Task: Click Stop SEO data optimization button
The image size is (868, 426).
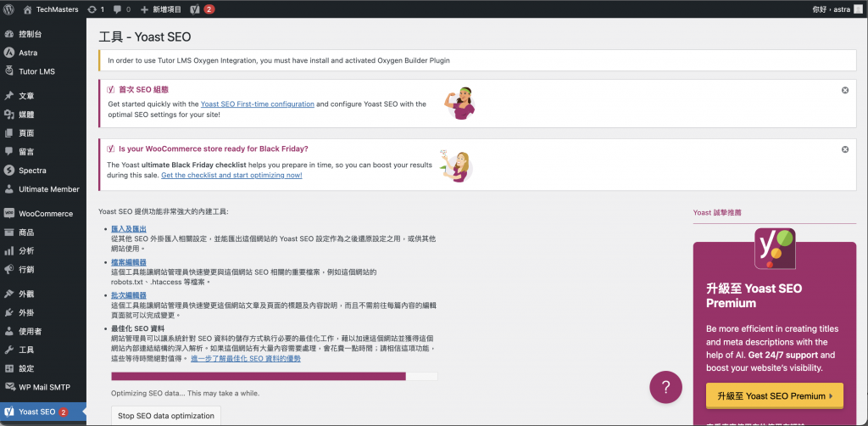Action: [166, 416]
